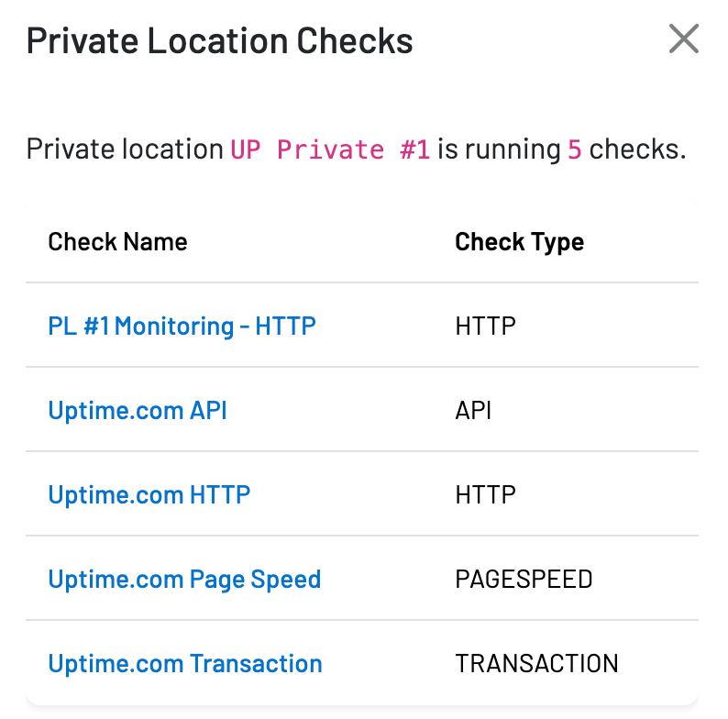Image resolution: width=728 pixels, height=719 pixels.
Task: Click the words 'Private location' in description
Action: [x=125, y=149]
